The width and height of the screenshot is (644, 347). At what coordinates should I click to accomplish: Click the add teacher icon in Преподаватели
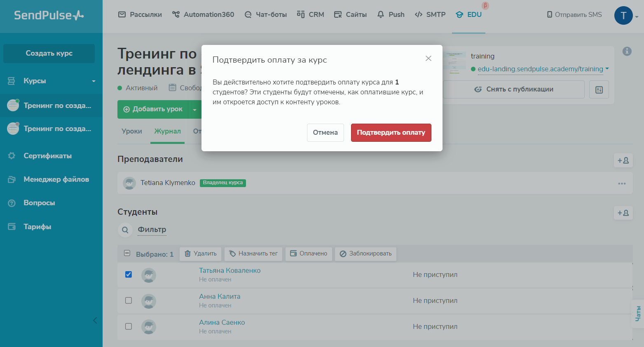pyautogui.click(x=623, y=160)
